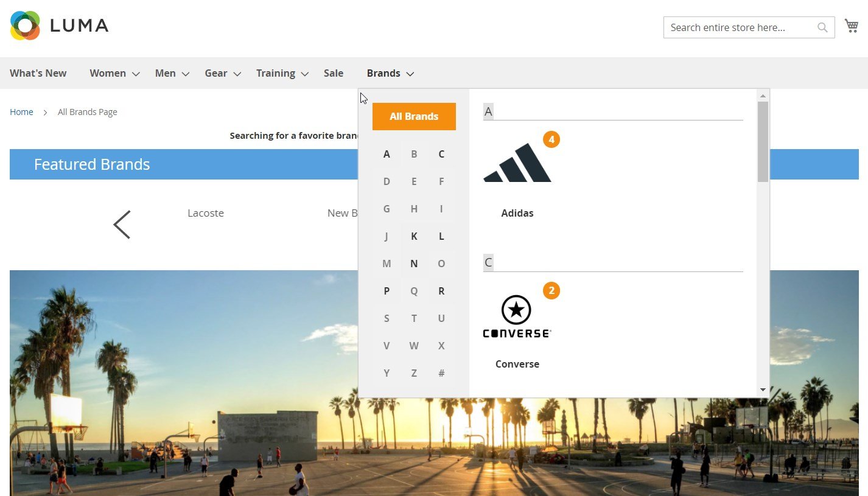This screenshot has width=868, height=496.
Task: Filter brands by letter S
Action: 387,318
